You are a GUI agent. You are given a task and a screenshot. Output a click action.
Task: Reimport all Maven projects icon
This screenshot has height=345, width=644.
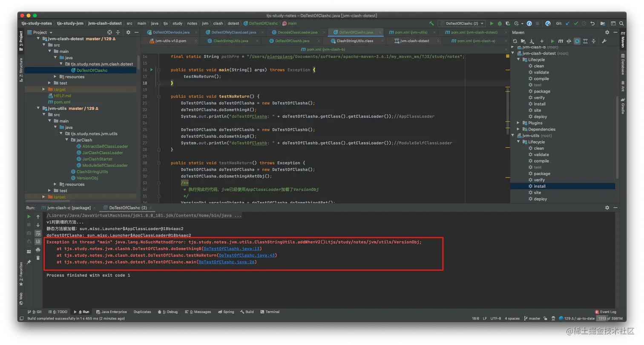(x=515, y=41)
